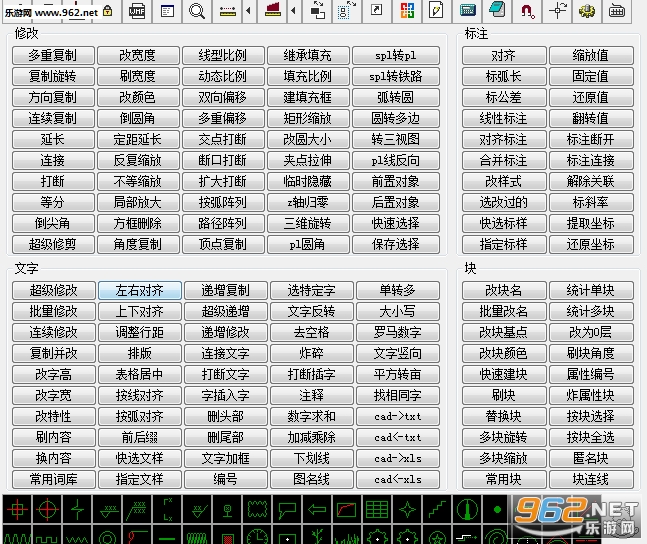Click the 表格居中 button
The width and height of the screenshot is (647, 544).
140,374
